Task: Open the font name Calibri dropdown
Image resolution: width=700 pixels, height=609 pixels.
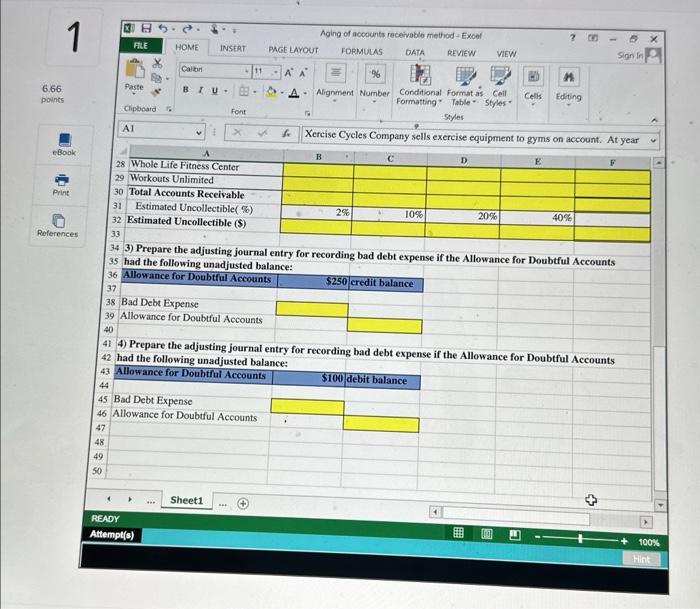Action: pos(246,71)
